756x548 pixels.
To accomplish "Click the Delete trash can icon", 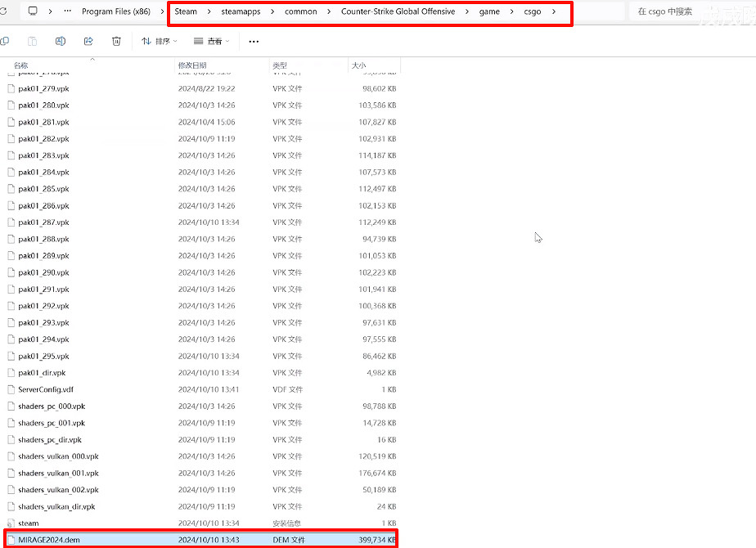I will coord(116,41).
